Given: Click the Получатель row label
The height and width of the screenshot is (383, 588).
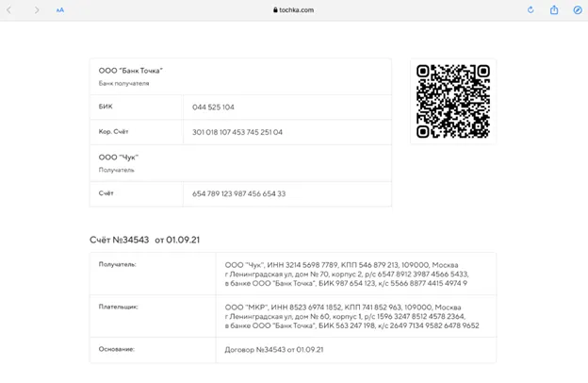Looking at the screenshot, I should pyautogui.click(x=118, y=264).
